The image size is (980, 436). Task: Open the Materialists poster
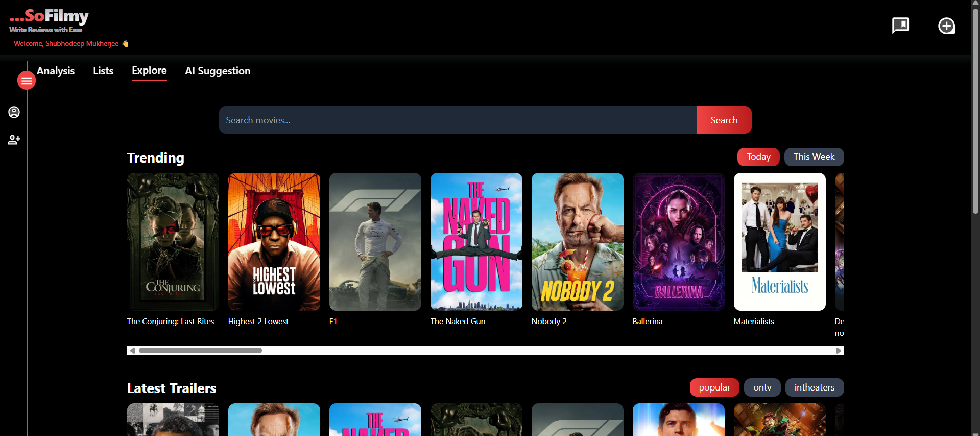[780, 242]
